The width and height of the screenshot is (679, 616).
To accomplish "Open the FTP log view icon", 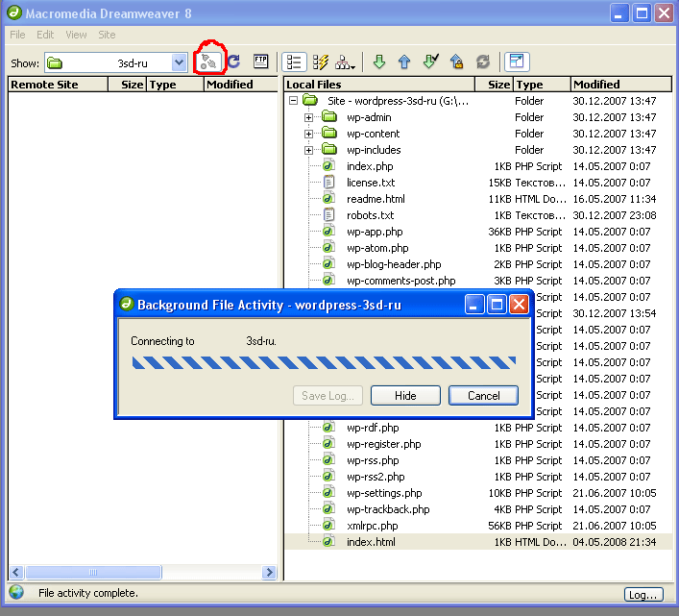I will click(x=260, y=62).
